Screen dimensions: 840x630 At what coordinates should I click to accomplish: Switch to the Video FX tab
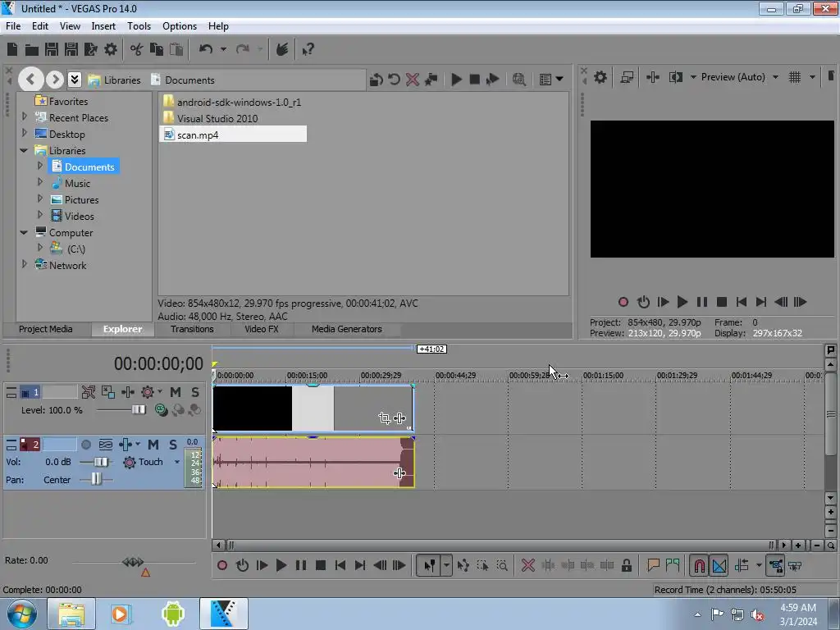(262, 329)
